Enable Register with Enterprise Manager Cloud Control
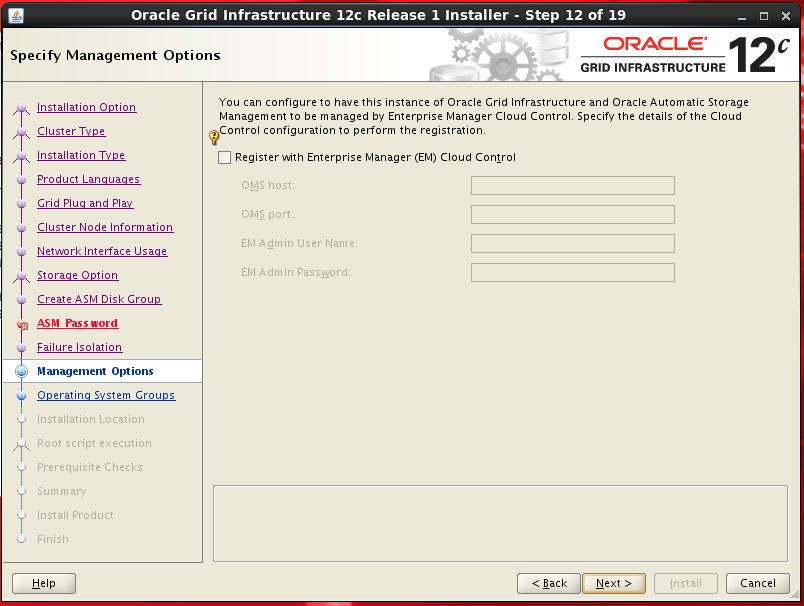The image size is (804, 606). pos(225,157)
